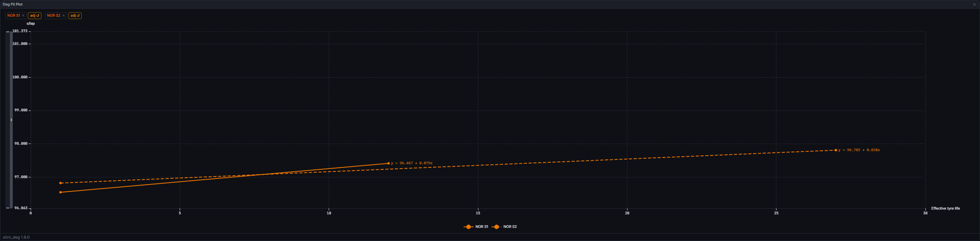Click the Effective tyre life axis label
980x241 pixels.
945,208
